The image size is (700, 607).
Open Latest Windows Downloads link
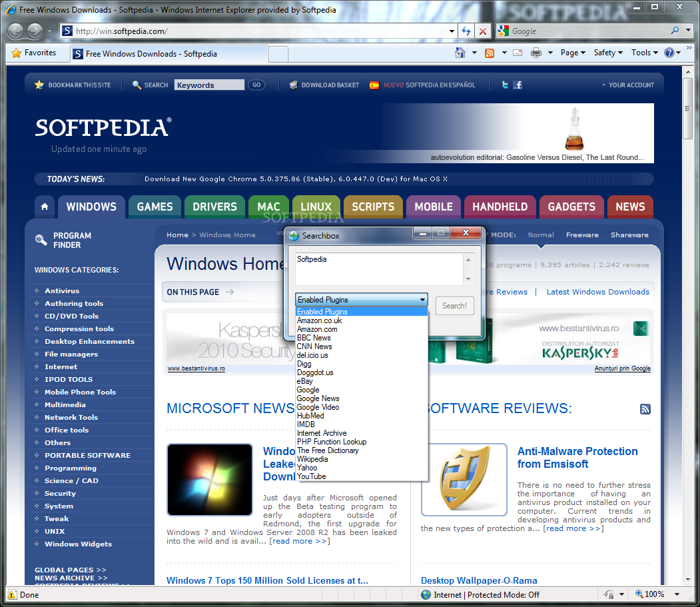point(598,292)
